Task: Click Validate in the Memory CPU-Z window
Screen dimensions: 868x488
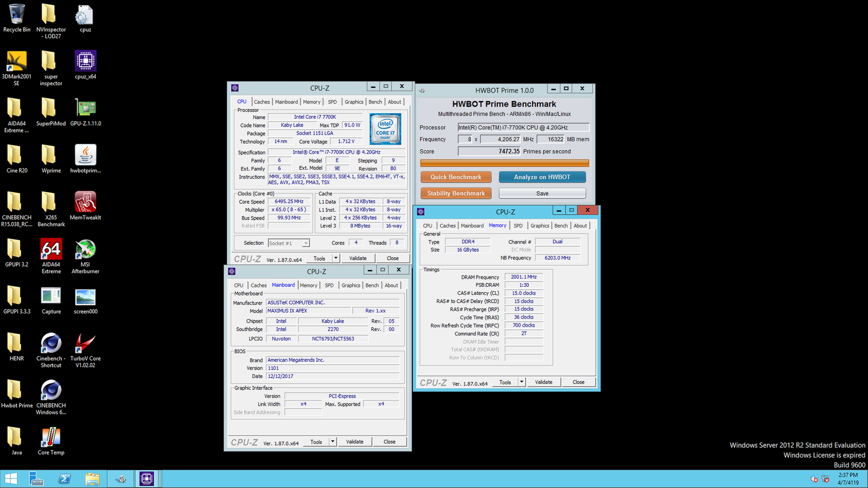Action: point(543,382)
